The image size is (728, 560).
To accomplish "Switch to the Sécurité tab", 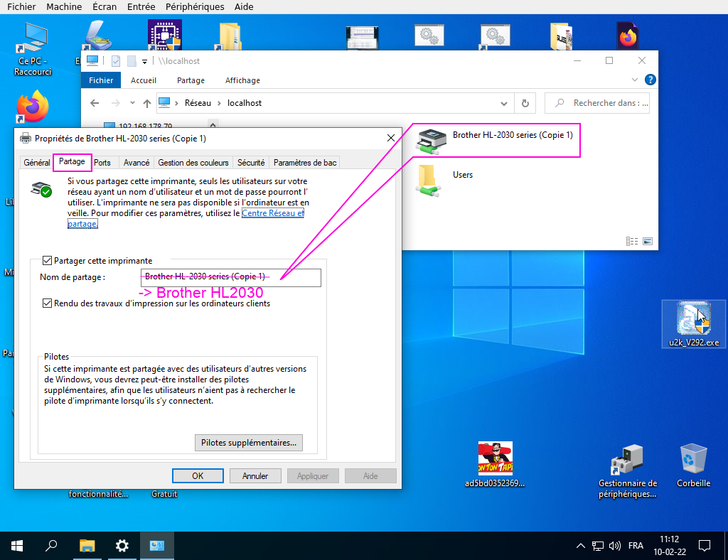I will pos(251,163).
